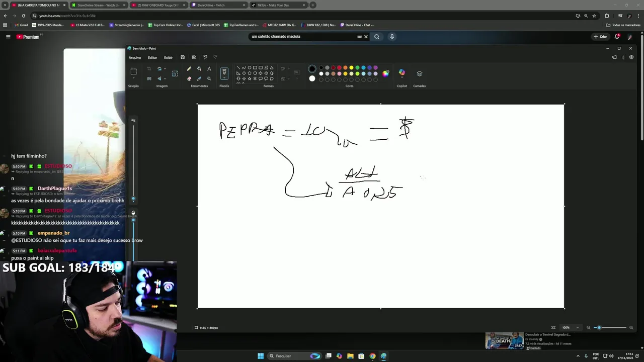Adjust the Paint zoom slider handle
The height and width of the screenshot is (362, 644).
pos(599,328)
